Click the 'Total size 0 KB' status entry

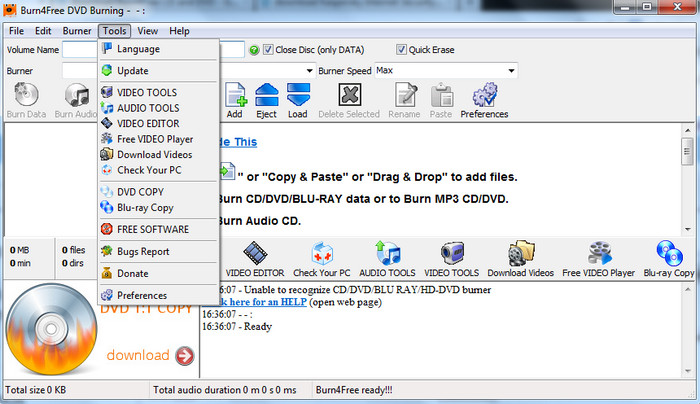click(36, 390)
